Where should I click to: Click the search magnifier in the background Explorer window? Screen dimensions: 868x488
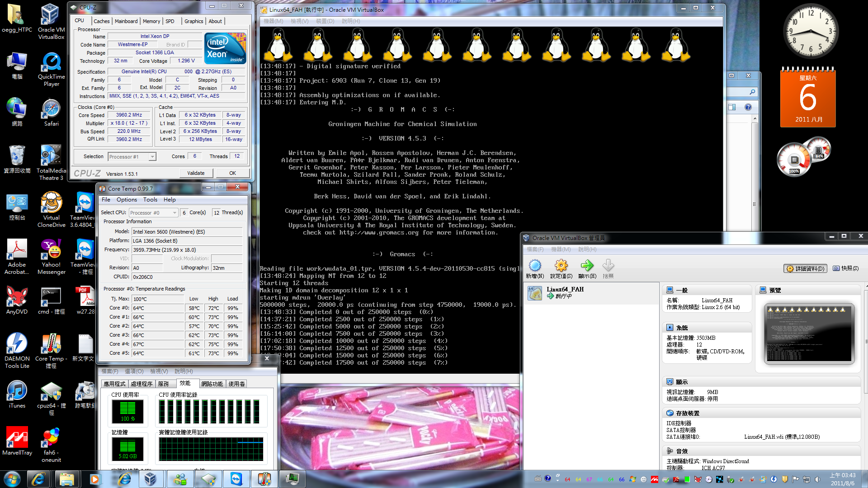752,92
